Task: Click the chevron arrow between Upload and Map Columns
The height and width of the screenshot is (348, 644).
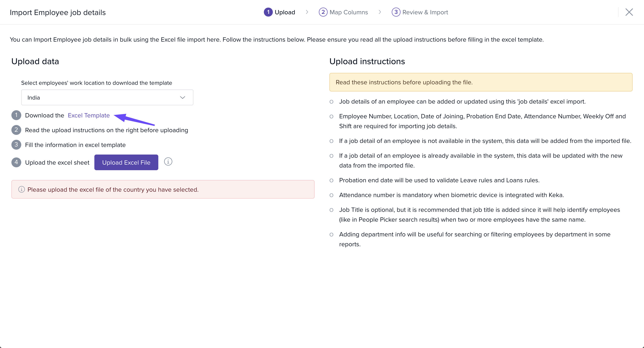Action: click(x=307, y=12)
